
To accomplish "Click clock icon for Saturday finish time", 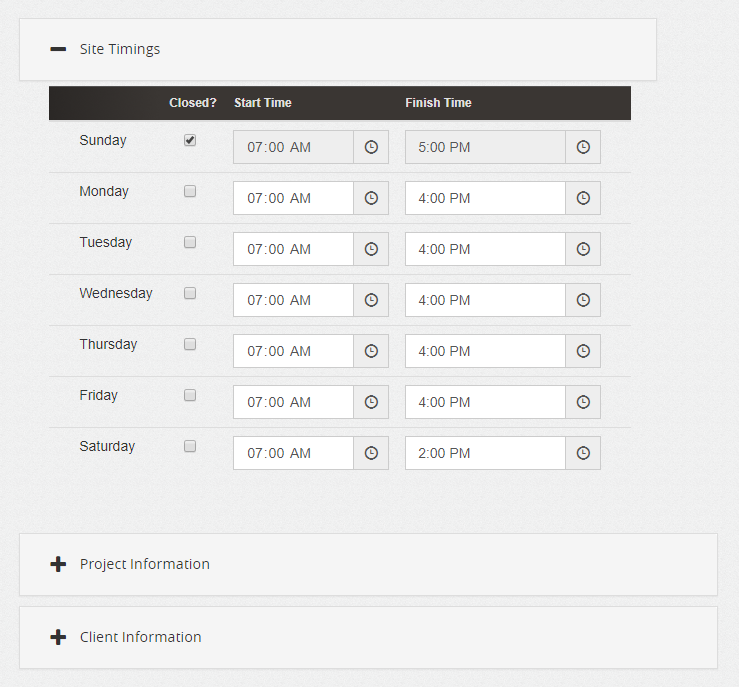I will click(x=583, y=453).
